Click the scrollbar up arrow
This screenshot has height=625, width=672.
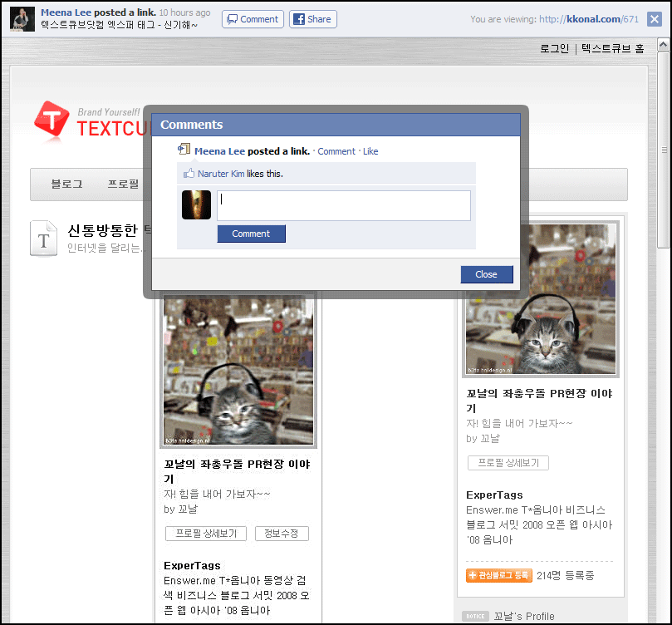click(663, 45)
